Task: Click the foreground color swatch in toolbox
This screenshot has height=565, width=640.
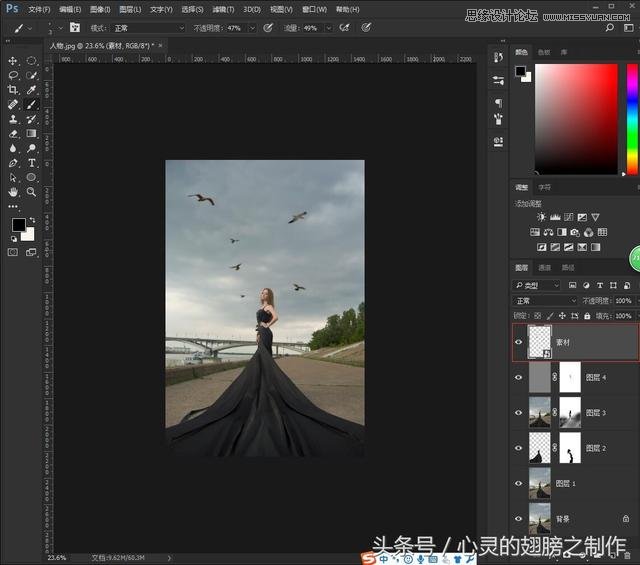Action: point(18,225)
